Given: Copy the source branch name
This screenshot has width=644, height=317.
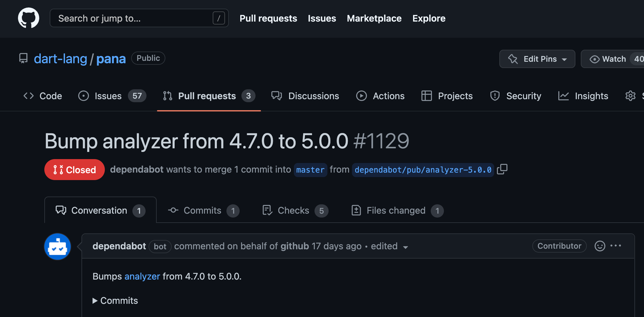Looking at the screenshot, I should pos(502,170).
